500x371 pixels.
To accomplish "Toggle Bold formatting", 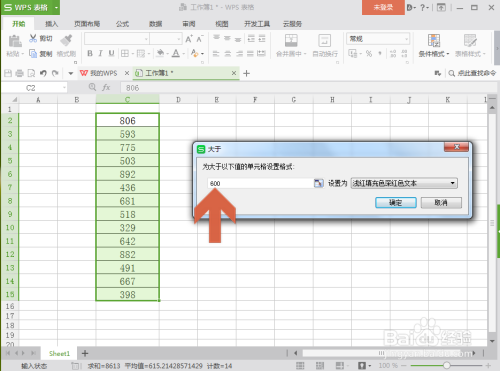I will click(x=90, y=53).
